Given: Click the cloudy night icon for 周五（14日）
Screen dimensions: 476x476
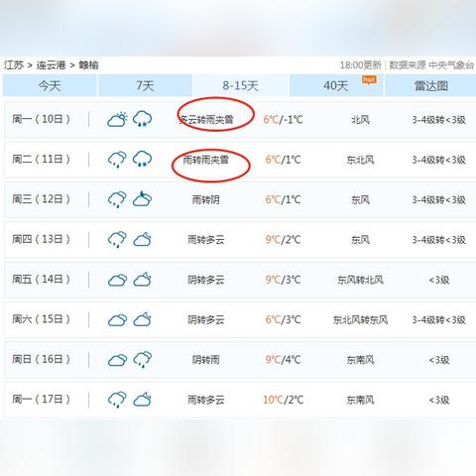Looking at the screenshot, I should (x=142, y=280).
